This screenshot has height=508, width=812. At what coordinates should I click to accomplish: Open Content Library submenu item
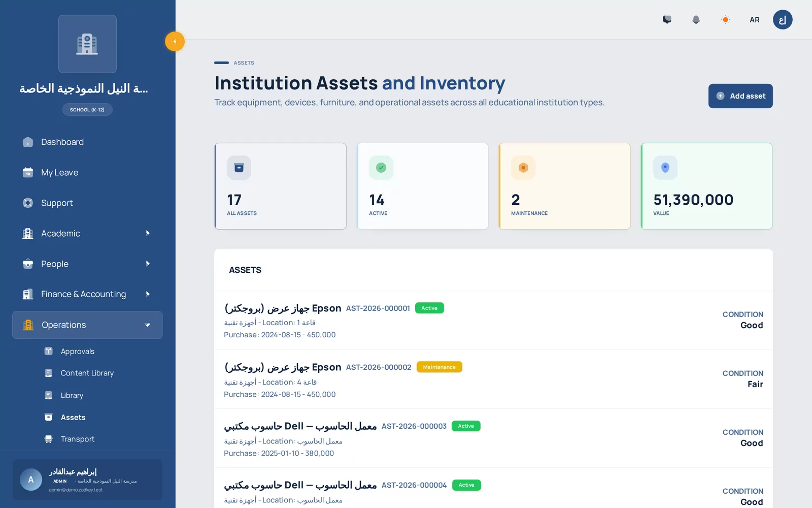click(87, 373)
